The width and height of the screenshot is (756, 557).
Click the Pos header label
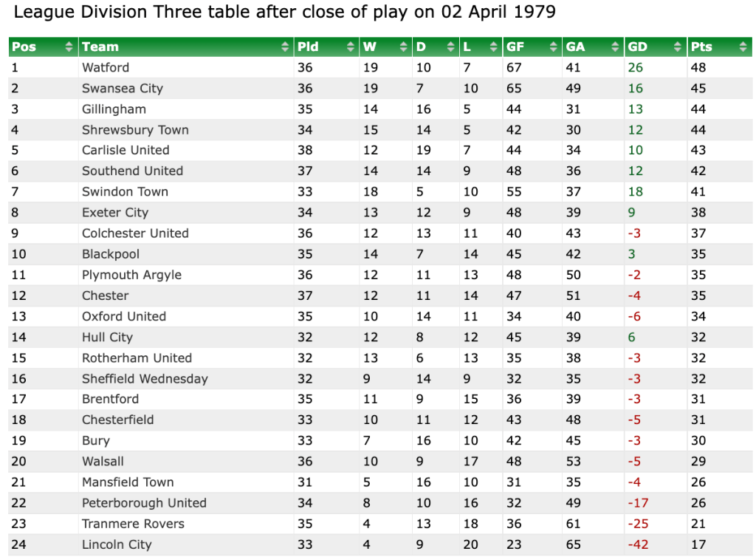click(x=24, y=47)
